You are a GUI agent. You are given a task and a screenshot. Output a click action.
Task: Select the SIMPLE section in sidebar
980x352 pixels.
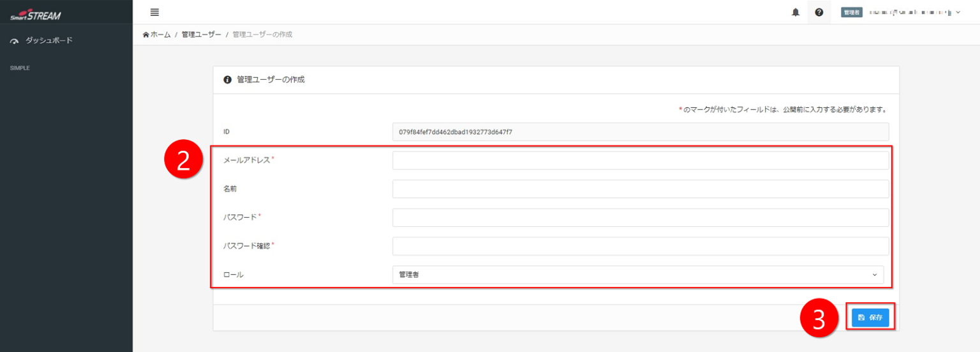tap(20, 68)
